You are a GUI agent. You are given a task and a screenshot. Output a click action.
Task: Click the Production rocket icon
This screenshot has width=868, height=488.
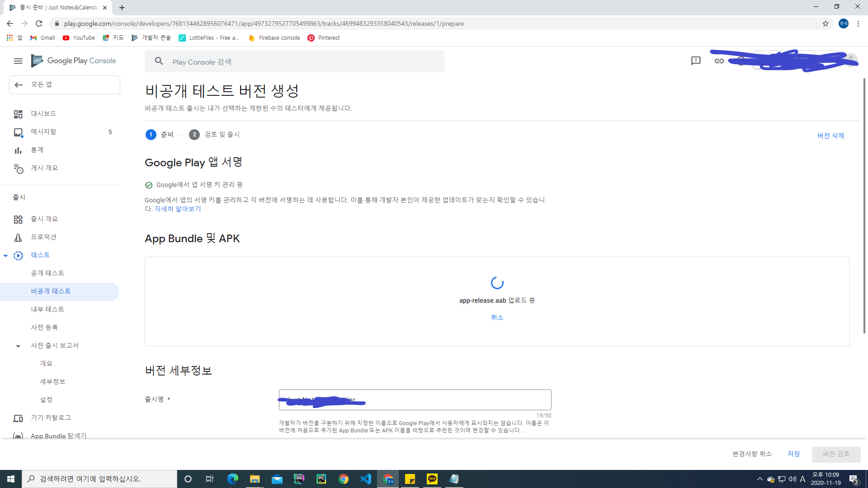(18, 238)
